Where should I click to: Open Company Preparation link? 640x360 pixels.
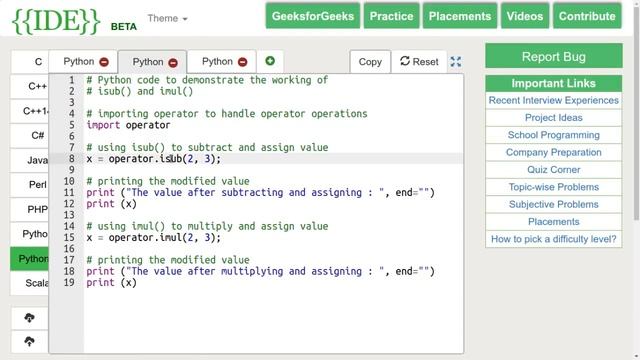coord(554,152)
